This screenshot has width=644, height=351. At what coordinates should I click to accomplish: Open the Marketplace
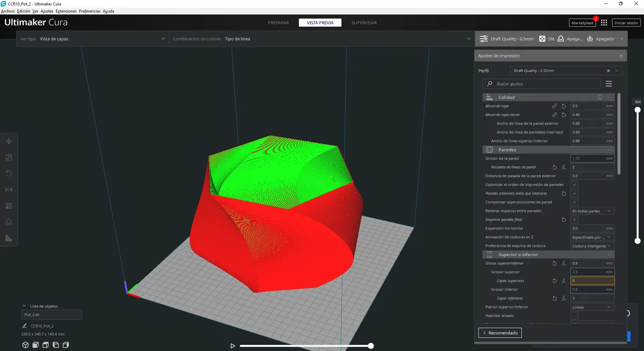coord(582,23)
